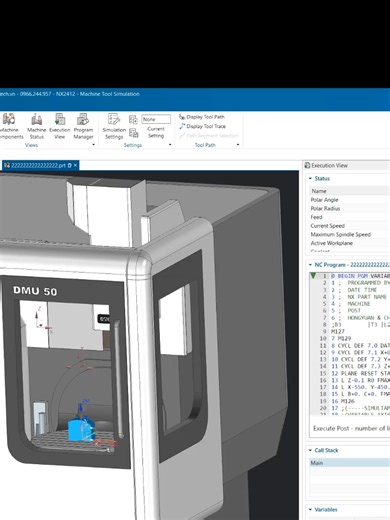Expand the Views group dropdown arrow
The height and width of the screenshot is (520, 390).
coord(93,145)
